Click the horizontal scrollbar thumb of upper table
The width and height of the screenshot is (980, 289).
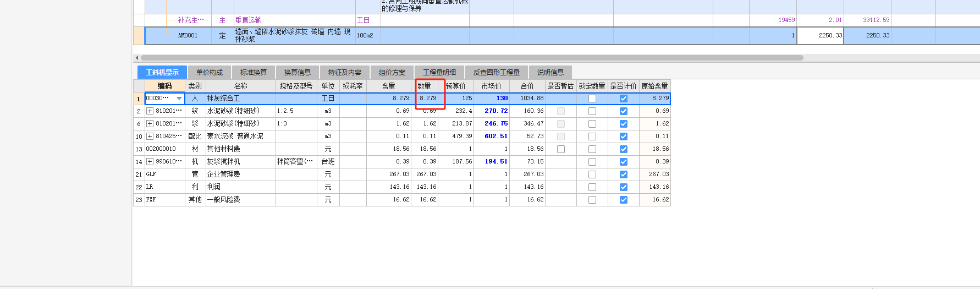pos(472,58)
